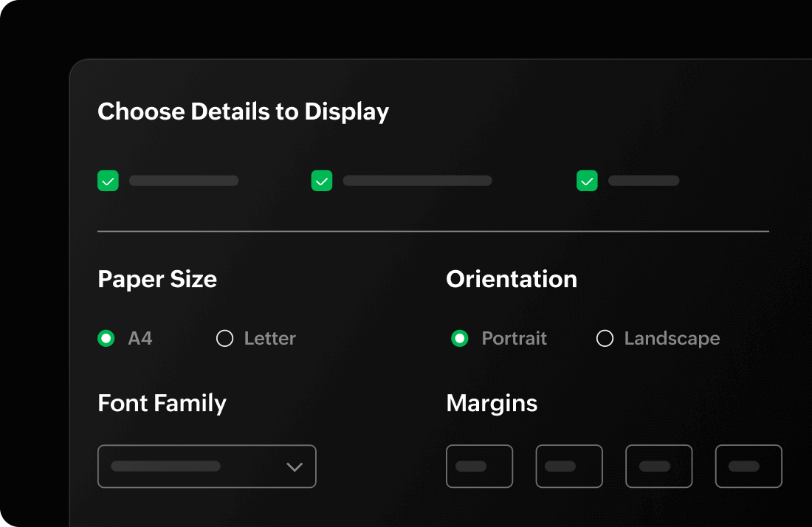The image size is (812, 527).
Task: Click the long label bar beside middle checkbox
Action: 417,181
